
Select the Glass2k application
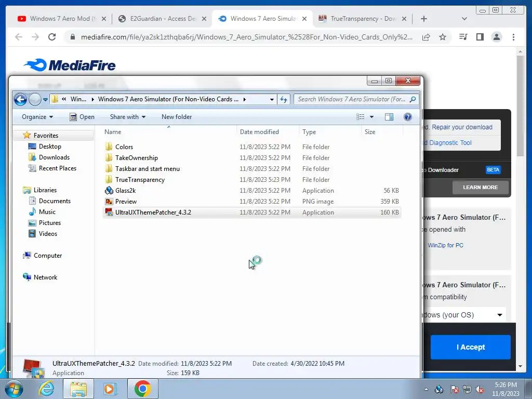[125, 190]
